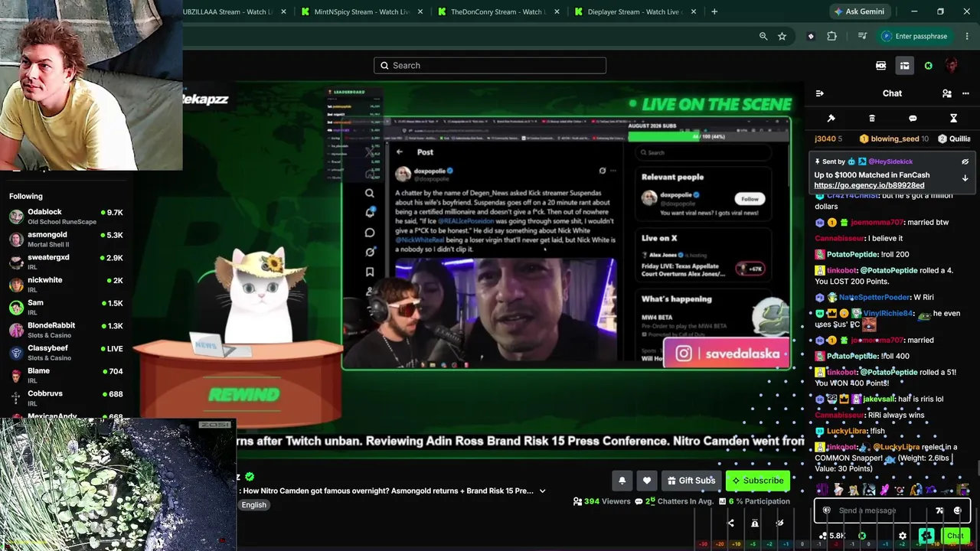980x551 pixels.
Task: Click the trash icon in chat toolbar
Action: [x=871, y=119]
